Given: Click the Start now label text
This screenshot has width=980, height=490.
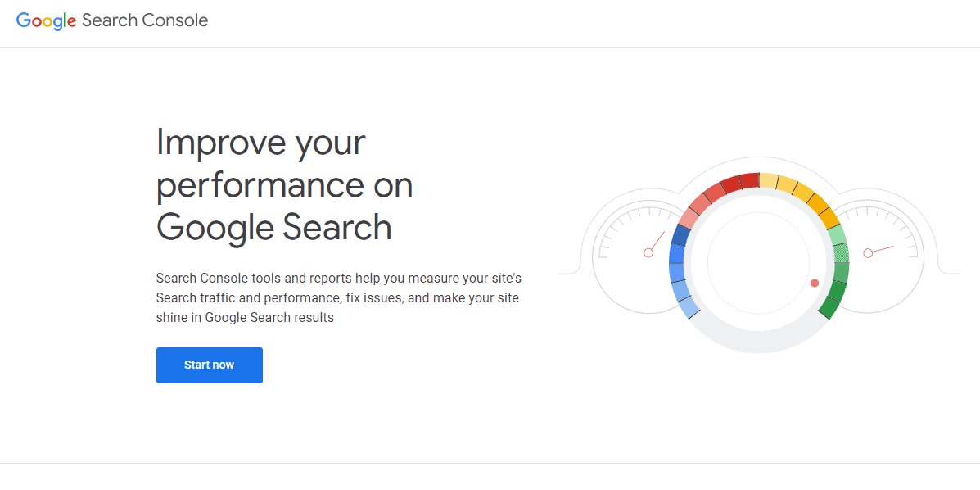Looking at the screenshot, I should (209, 365).
